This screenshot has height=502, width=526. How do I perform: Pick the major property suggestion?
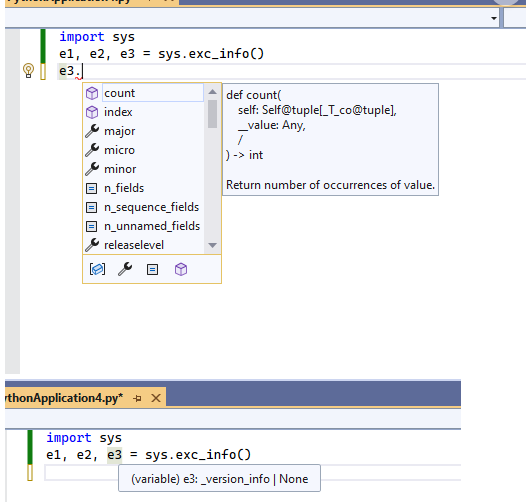144,131
